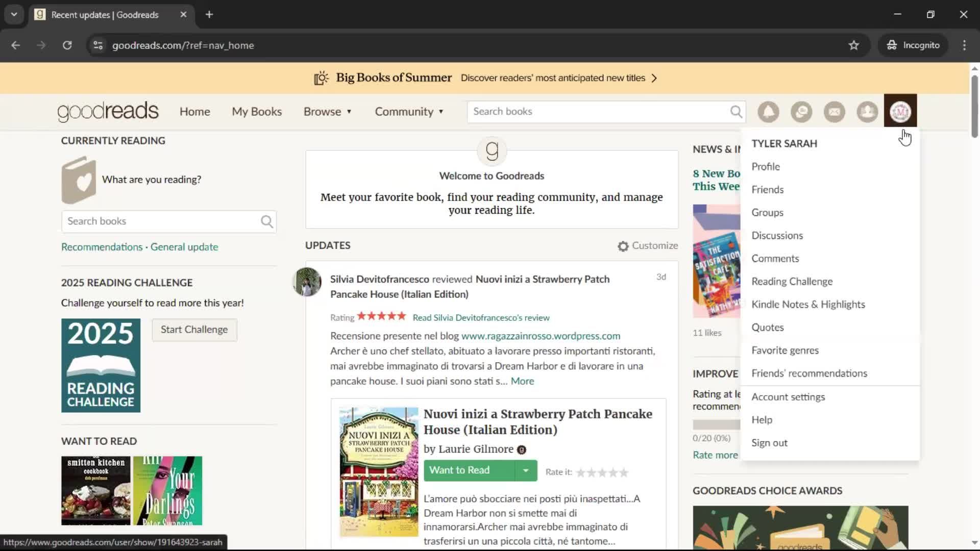Screen dimensions: 980x551
Task: Rate the book using Rate it stars
Action: click(x=602, y=472)
